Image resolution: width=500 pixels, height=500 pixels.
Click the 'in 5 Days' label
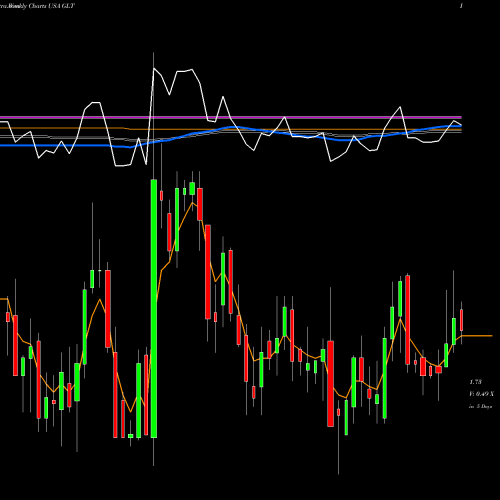pos(481,406)
